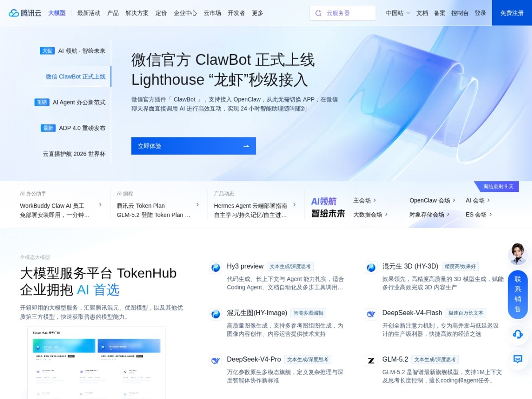Click the 混元生图(HY-Image) model icon
The width and height of the screenshot is (532, 399).
[x=216, y=314]
